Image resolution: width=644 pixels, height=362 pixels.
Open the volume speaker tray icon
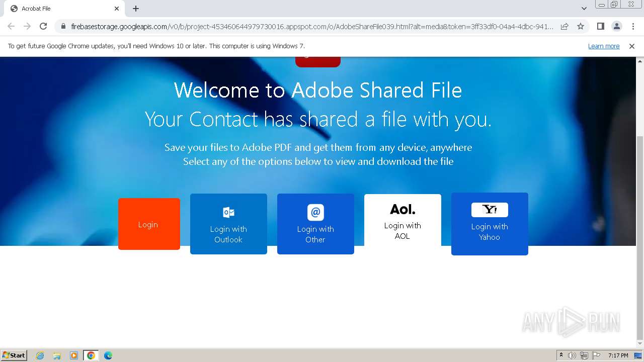point(572,355)
